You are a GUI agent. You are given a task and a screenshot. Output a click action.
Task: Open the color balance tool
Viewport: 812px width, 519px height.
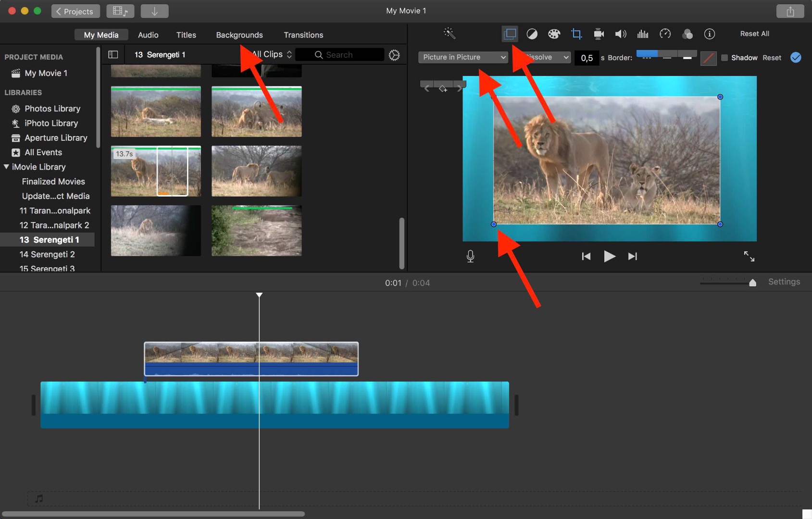532,34
